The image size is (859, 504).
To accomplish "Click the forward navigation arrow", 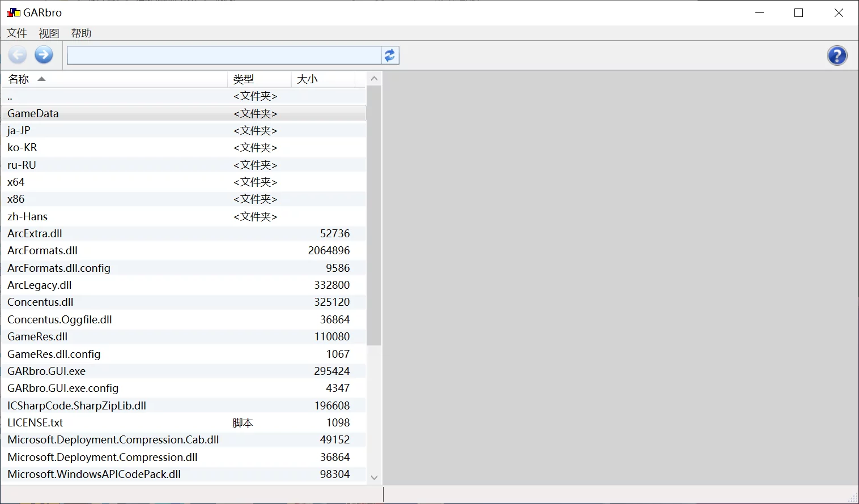I will point(44,55).
